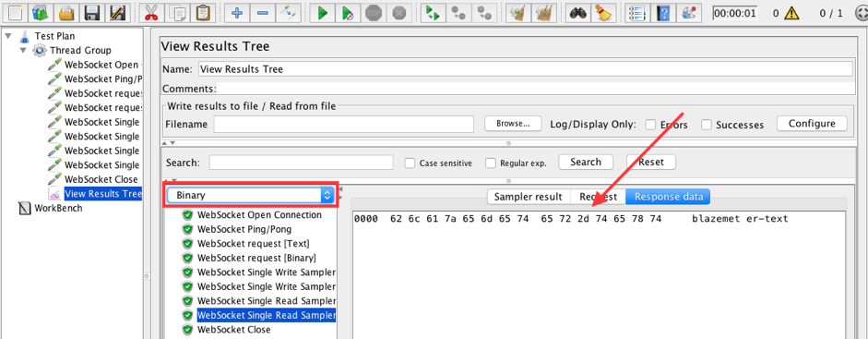Click the Toggle enable/disable icon
868x339 pixels.
tap(289, 12)
